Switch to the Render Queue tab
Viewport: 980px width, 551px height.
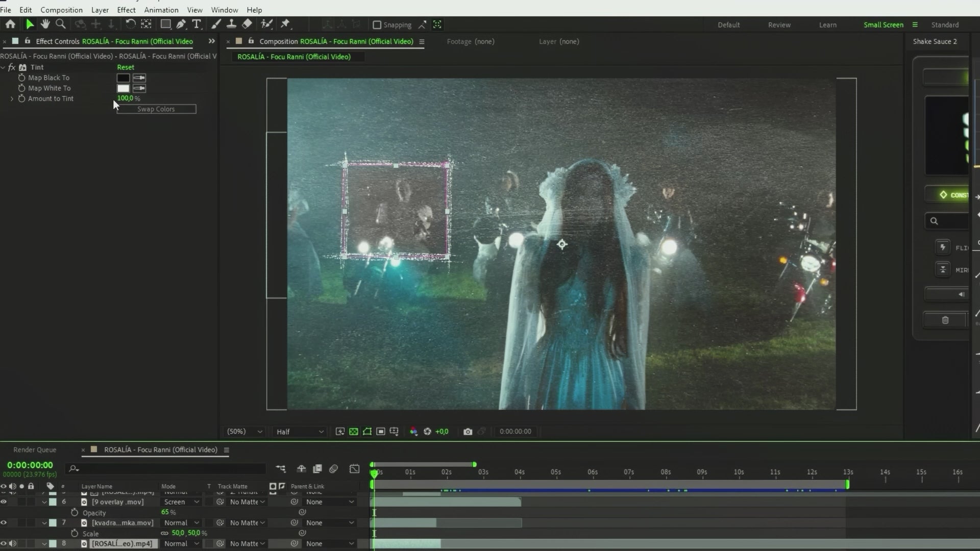(35, 449)
